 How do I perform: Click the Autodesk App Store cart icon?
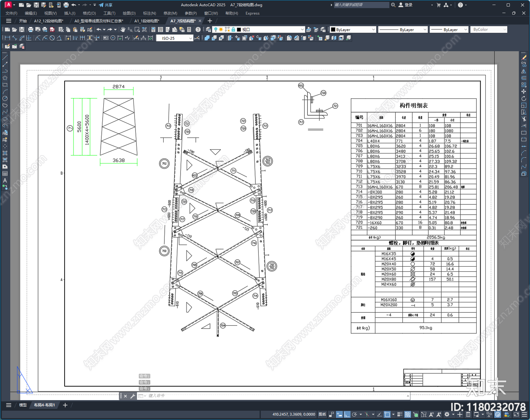point(439,5)
